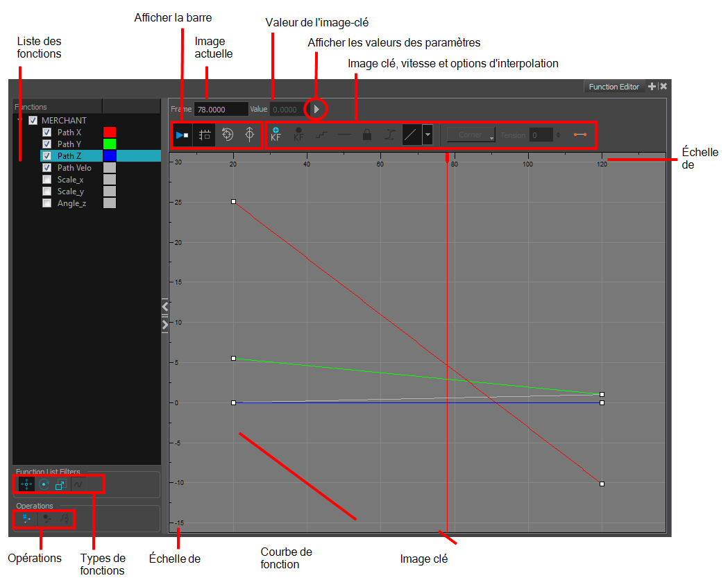
Task: Open the Corner continuity dropdown
Action: point(471,135)
